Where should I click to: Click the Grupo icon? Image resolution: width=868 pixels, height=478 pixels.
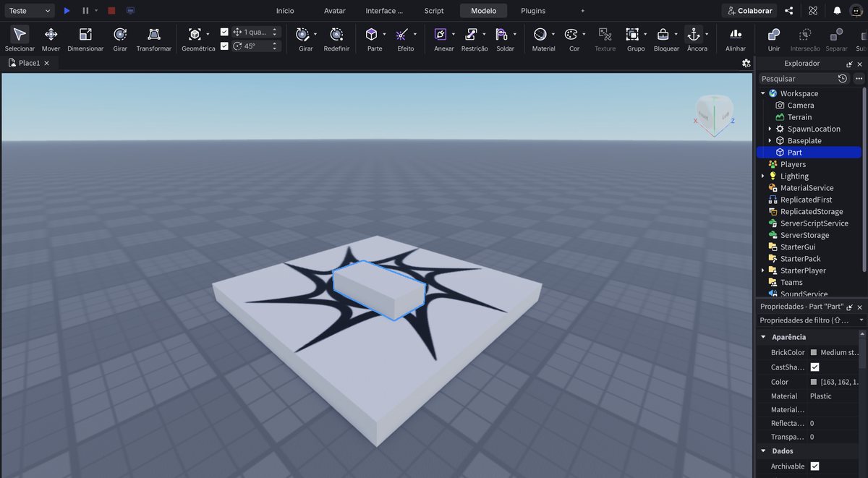coord(632,34)
